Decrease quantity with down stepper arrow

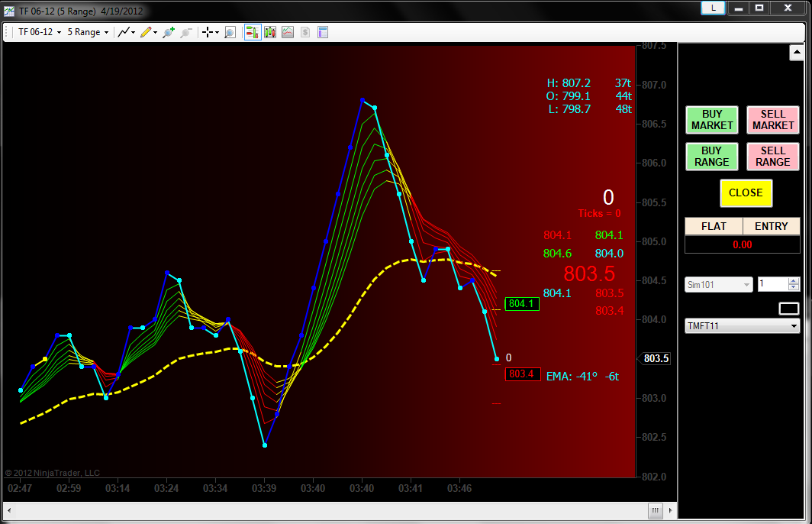794,288
